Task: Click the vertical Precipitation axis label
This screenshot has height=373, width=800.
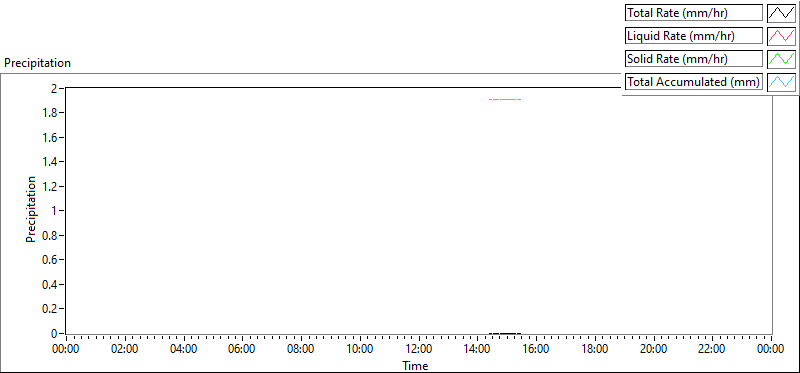Action: click(31, 210)
